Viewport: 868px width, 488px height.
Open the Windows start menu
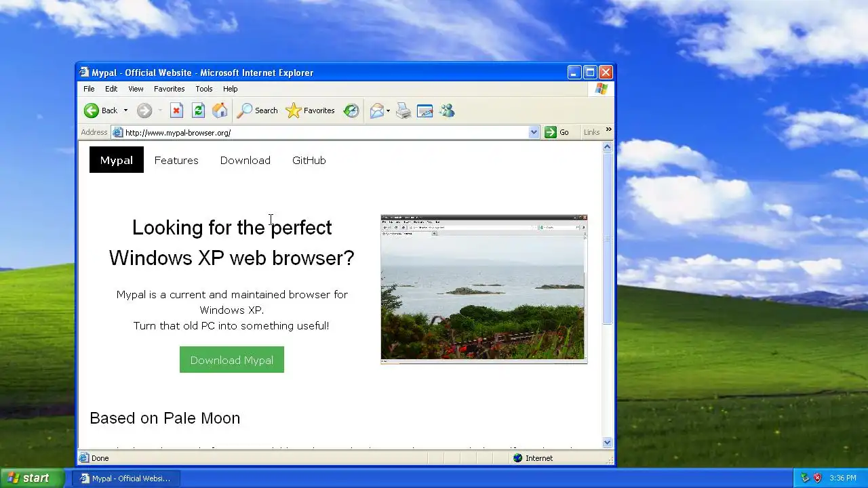tap(32, 478)
